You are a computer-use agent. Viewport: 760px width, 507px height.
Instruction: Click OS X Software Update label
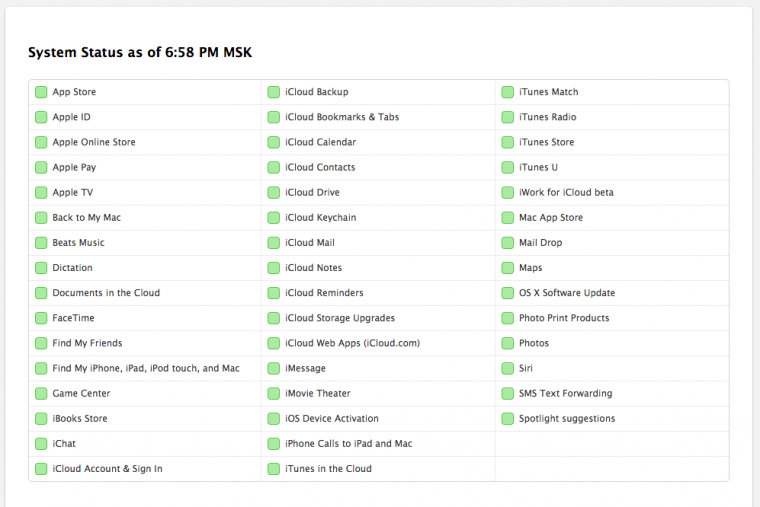click(x=567, y=293)
